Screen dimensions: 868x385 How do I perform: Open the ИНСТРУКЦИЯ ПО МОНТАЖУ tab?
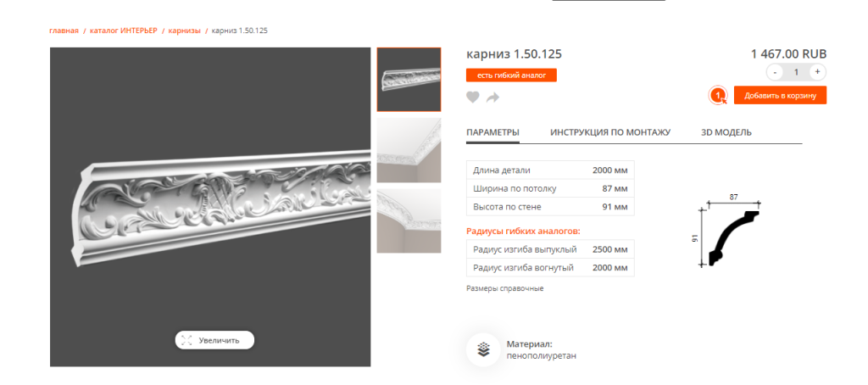point(610,132)
